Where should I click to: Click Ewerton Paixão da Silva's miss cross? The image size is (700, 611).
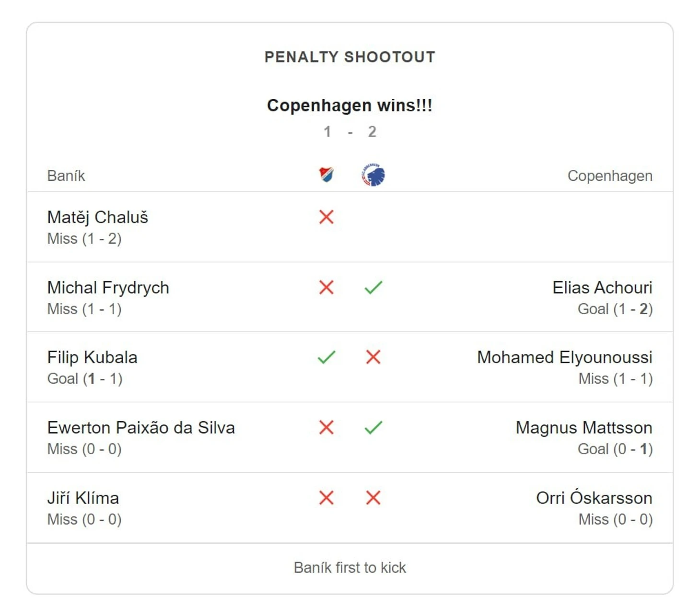click(327, 427)
